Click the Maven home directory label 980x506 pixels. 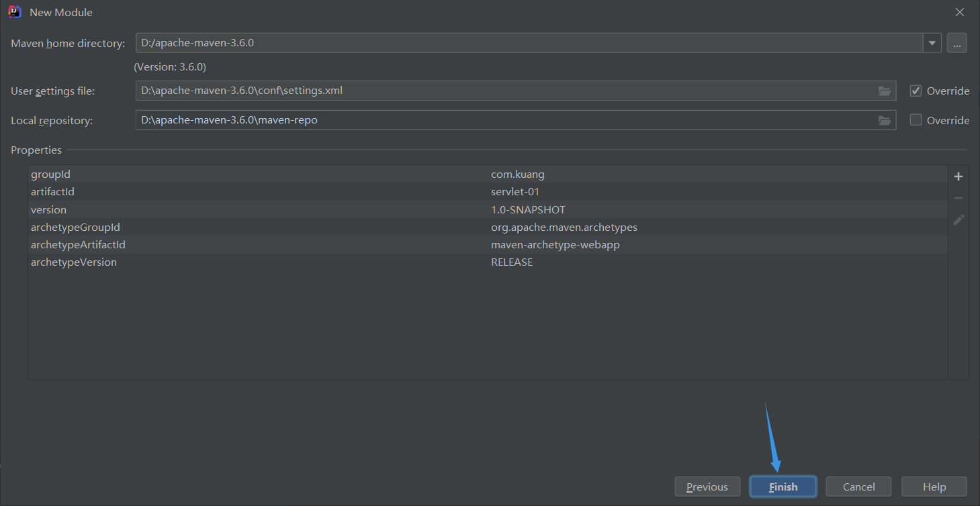pyautogui.click(x=68, y=44)
